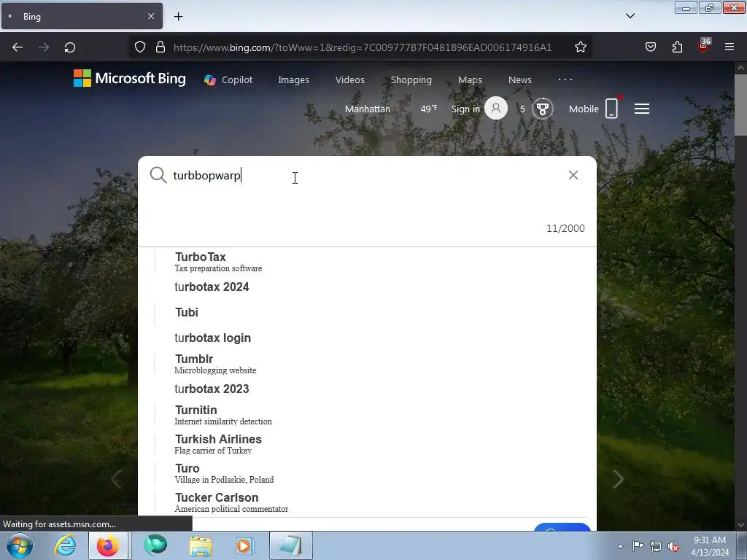Expand more Bing options via the ellipsis

565,79
